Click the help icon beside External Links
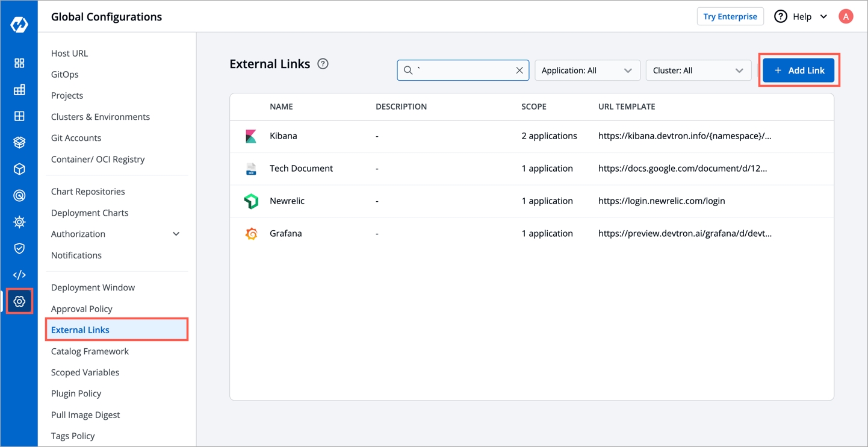 coord(323,64)
